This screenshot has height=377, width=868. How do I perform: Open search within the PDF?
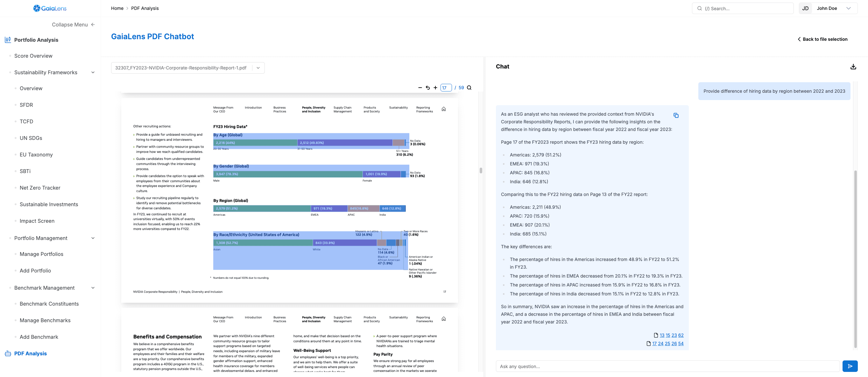pos(469,88)
